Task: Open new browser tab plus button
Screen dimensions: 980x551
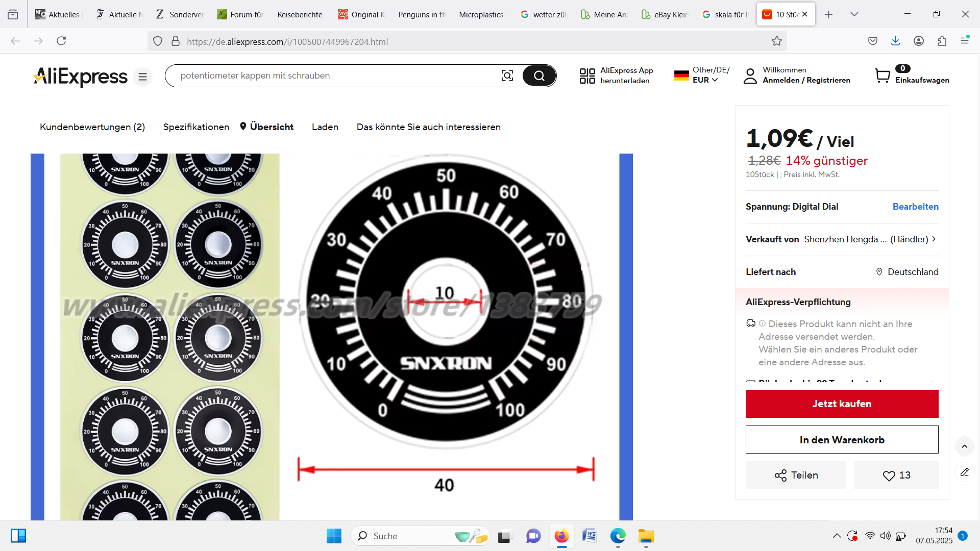Action: [828, 14]
